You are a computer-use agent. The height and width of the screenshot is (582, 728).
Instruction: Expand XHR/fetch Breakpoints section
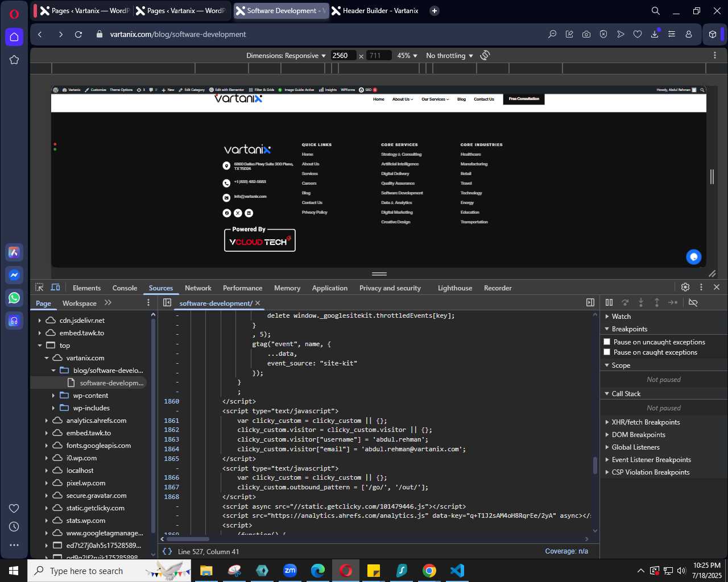pos(607,422)
